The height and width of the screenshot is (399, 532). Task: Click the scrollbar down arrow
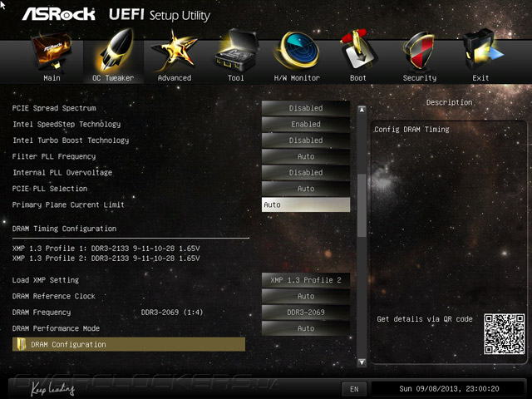362,362
